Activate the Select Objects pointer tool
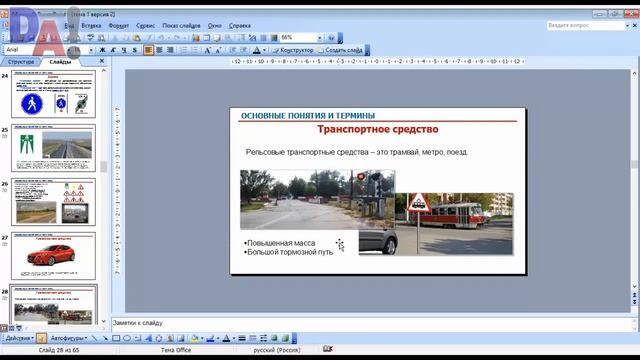 coord(41,338)
